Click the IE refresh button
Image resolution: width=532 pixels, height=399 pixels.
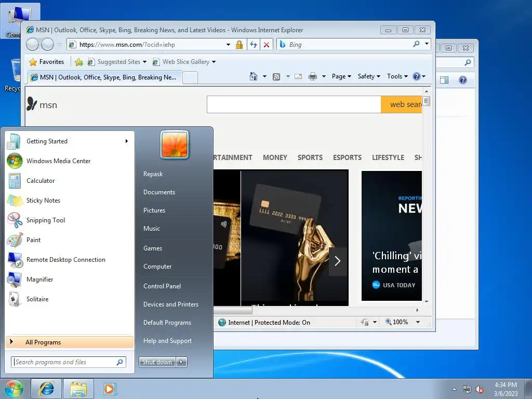pos(254,45)
